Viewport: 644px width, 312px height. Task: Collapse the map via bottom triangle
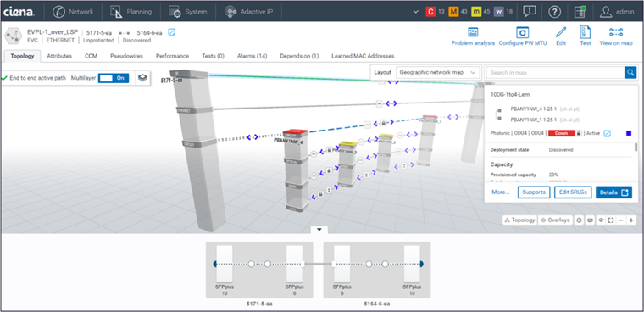pos(319,230)
